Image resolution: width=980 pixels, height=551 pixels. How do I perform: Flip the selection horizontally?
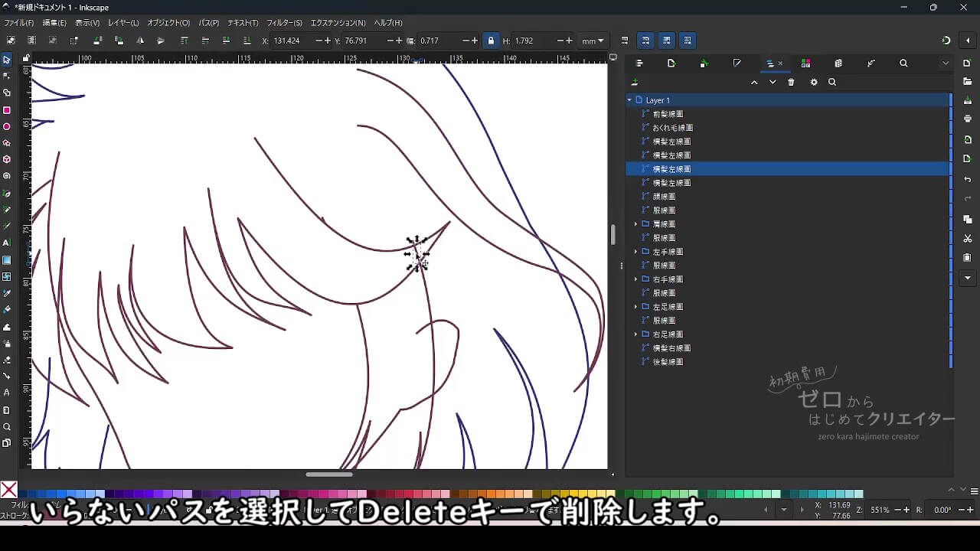[140, 40]
